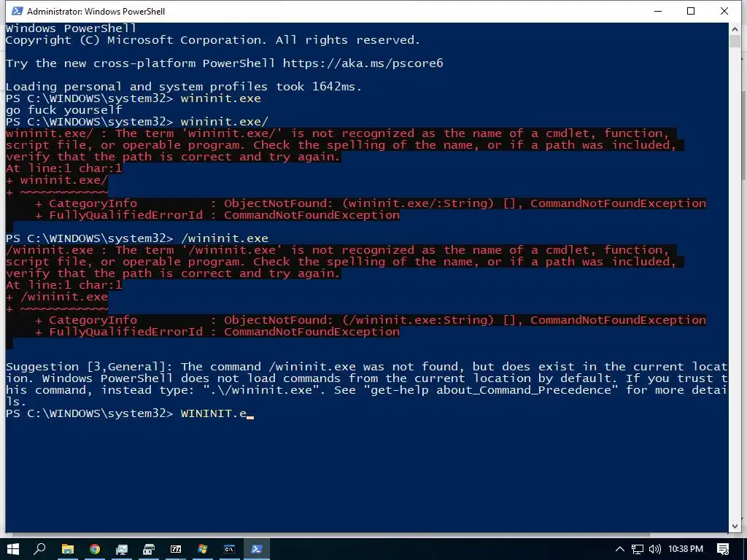This screenshot has width=747, height=560.
Task: Open the volume speaker tray icon
Action: 655,549
